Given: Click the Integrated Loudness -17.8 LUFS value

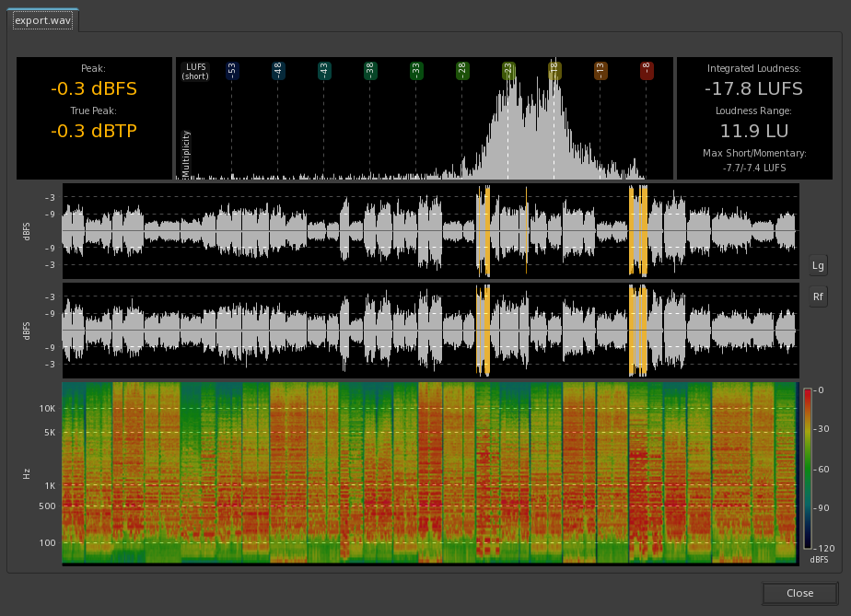Looking at the screenshot, I should pyautogui.click(x=753, y=89).
